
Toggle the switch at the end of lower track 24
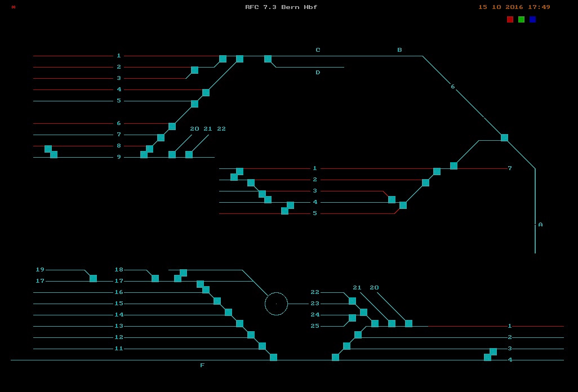[x=353, y=318]
